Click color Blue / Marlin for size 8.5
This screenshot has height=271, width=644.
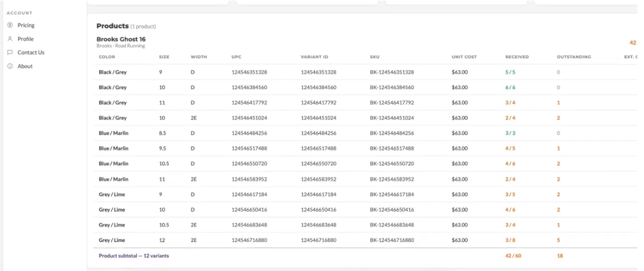(113, 133)
